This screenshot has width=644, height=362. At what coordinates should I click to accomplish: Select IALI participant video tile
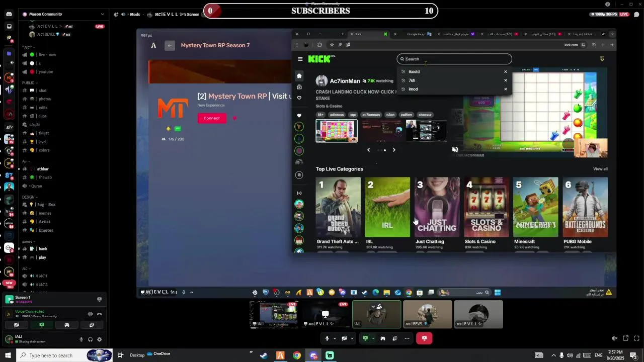377,314
